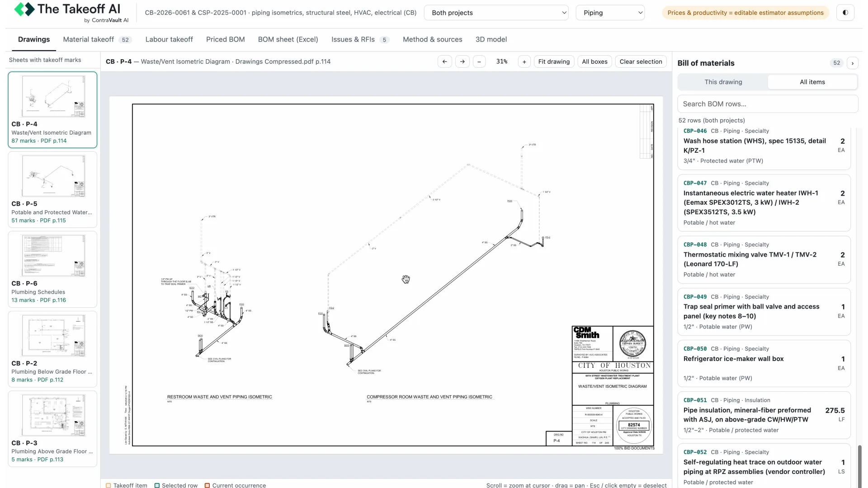
Task: Click the Prices & productivity assumptions badge
Action: (x=745, y=13)
